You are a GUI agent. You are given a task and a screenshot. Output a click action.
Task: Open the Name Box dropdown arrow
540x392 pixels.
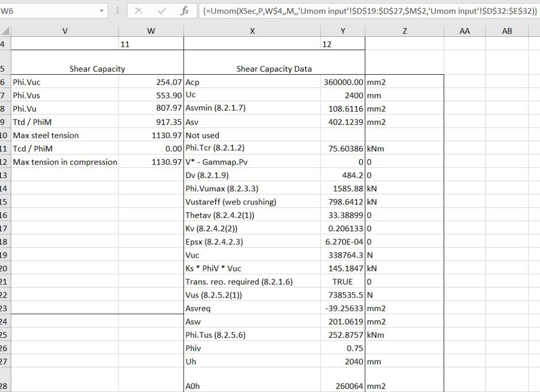tap(101, 11)
